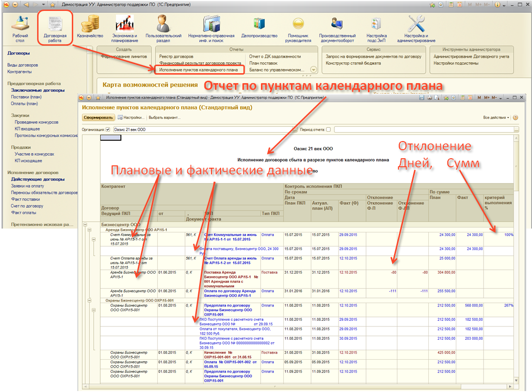Open the Делопроизводство section
Viewport: 532px width, 392px height.
pyautogui.click(x=259, y=28)
